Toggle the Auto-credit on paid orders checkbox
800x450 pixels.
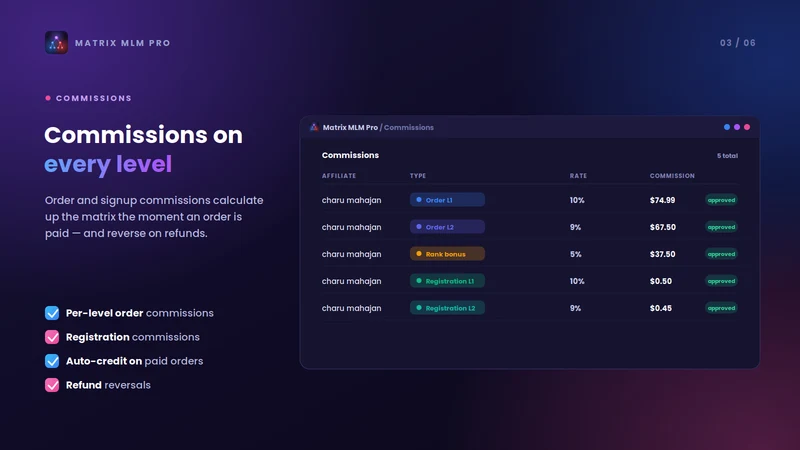point(52,361)
